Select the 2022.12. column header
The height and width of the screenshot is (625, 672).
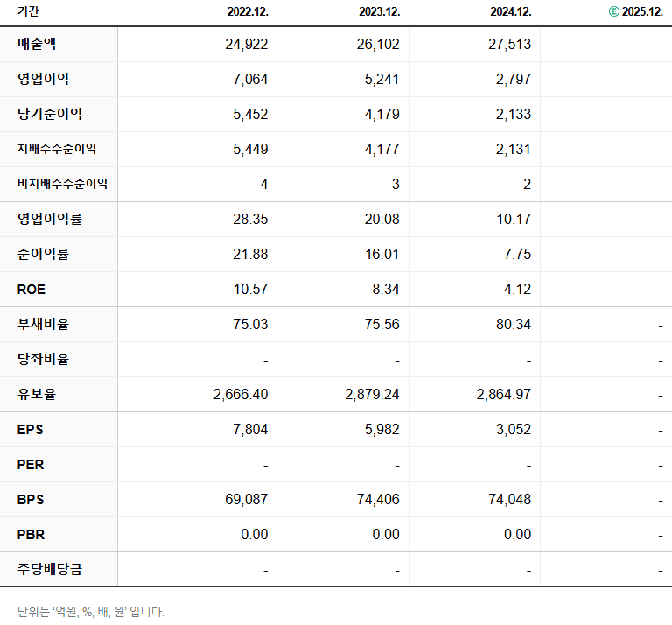248,11
